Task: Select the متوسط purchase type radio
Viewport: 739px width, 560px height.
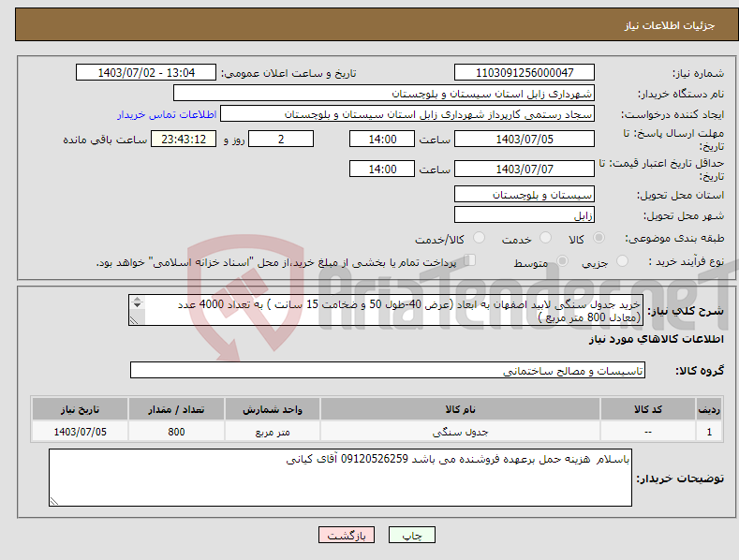Action: click(x=562, y=261)
